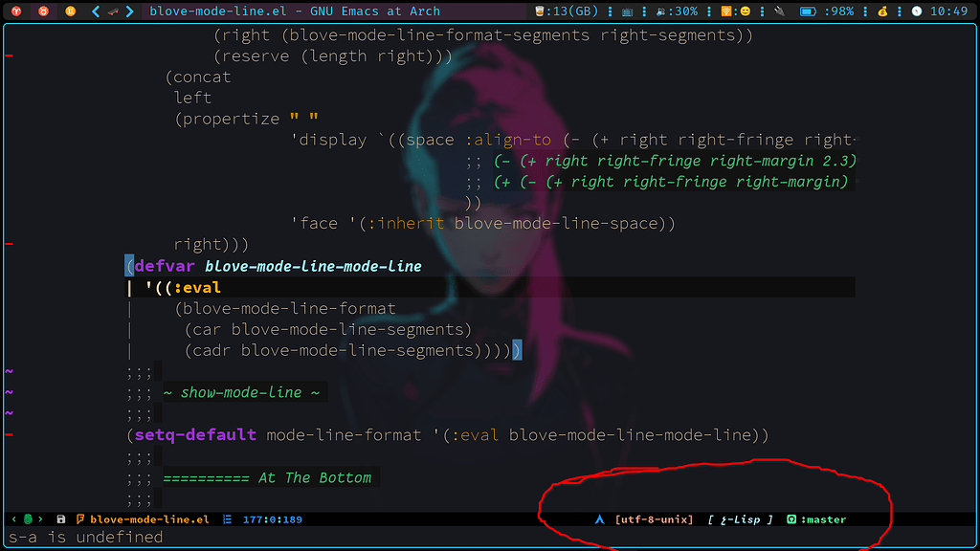Click the save floppy disk icon in modeline
The height and width of the screenshot is (551, 980).
(x=60, y=519)
